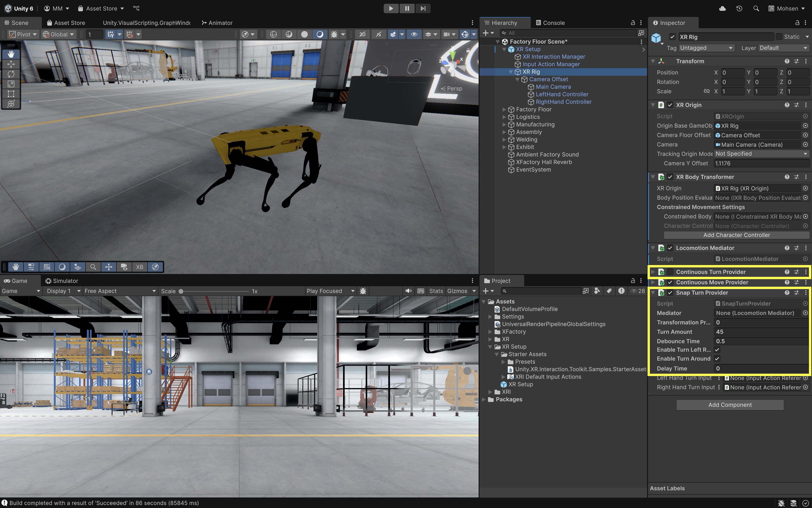Viewport: 812px width, 508px height.
Task: Open the Tag dropdown
Action: tap(707, 48)
